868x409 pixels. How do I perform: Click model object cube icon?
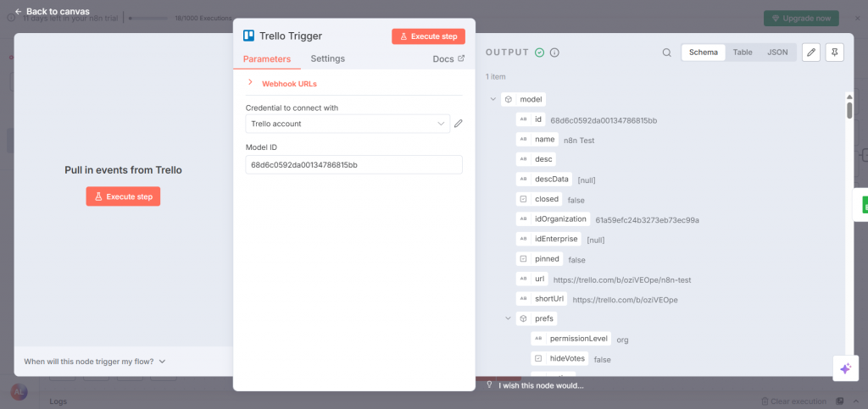(509, 99)
